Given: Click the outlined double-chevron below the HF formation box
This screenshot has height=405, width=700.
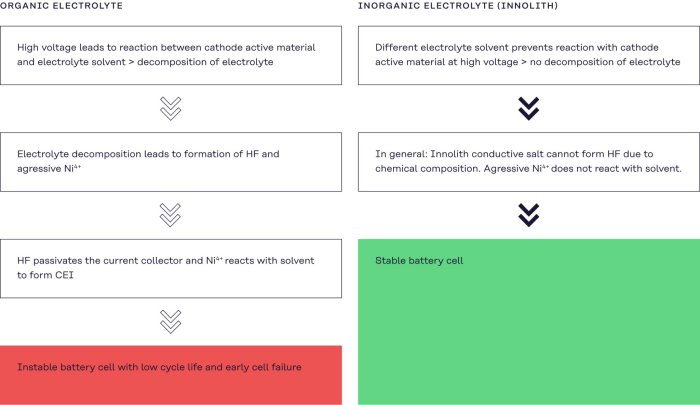Looking at the screenshot, I should point(171,214).
